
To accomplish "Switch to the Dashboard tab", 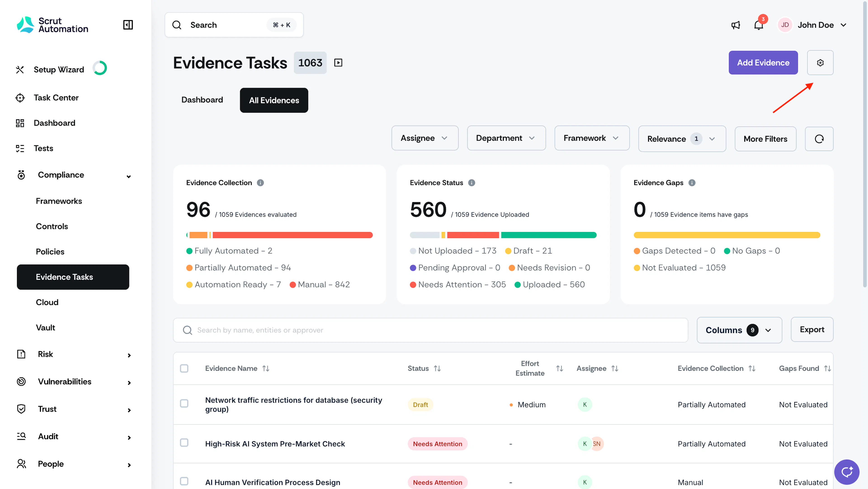I will [x=202, y=100].
